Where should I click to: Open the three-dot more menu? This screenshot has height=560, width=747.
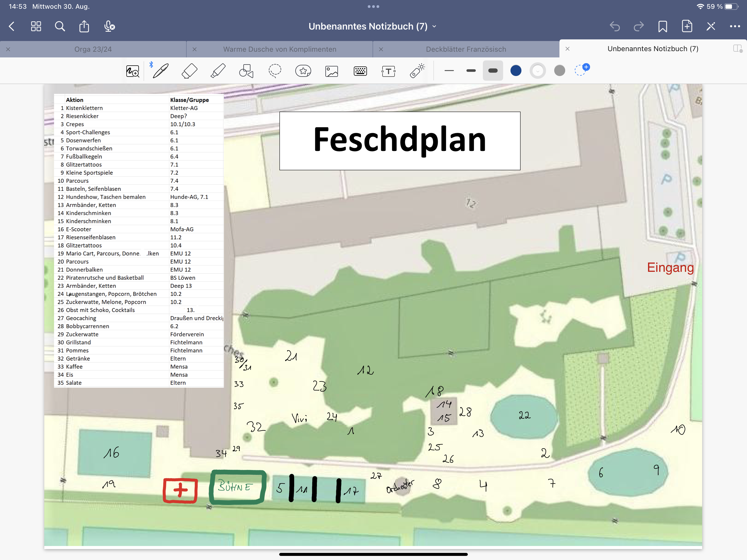(735, 26)
